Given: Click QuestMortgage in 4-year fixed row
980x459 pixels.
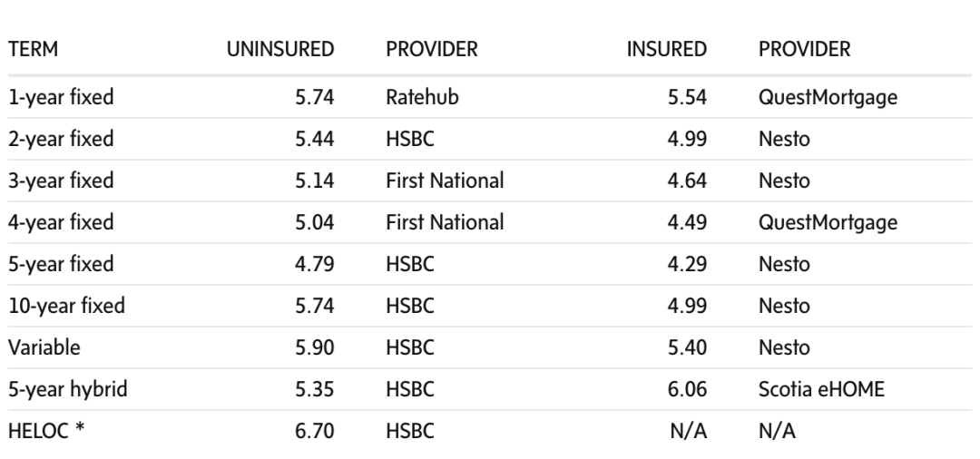Looking at the screenshot, I should coord(828,222).
